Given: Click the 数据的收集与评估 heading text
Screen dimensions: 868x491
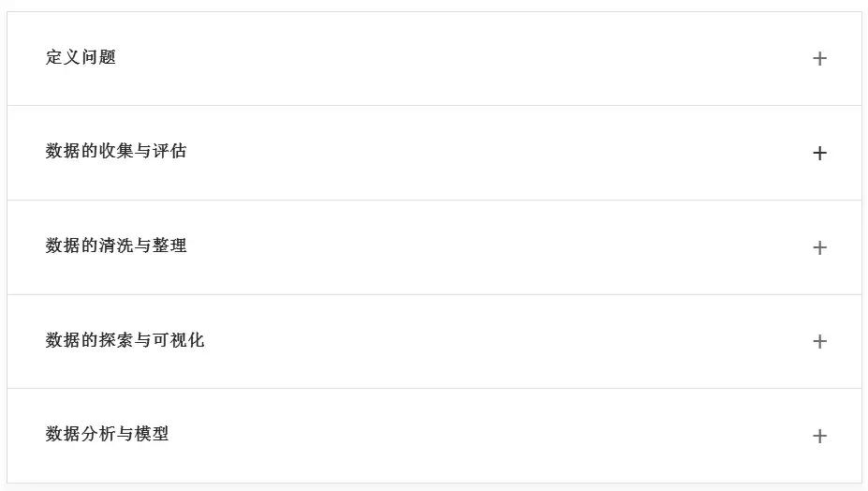Looking at the screenshot, I should (116, 151).
